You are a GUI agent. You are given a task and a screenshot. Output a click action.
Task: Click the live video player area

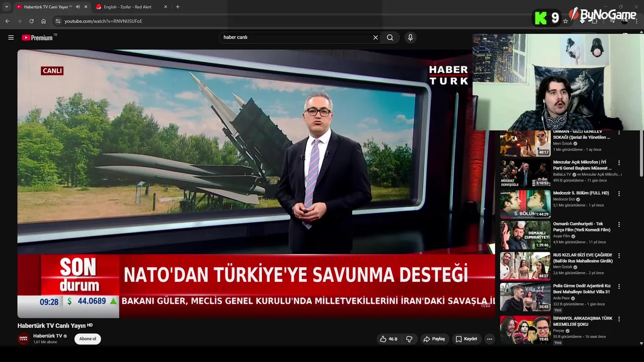256,184
